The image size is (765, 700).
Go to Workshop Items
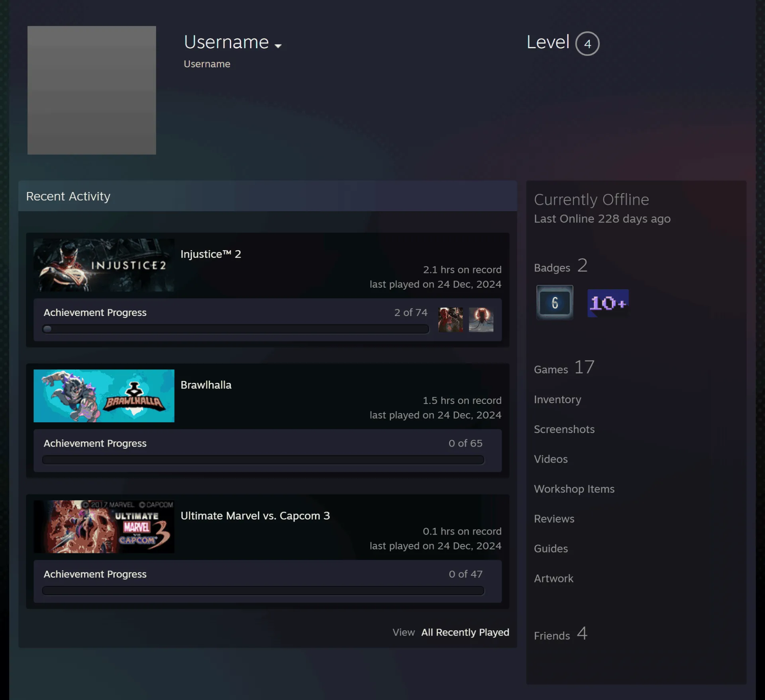point(574,489)
